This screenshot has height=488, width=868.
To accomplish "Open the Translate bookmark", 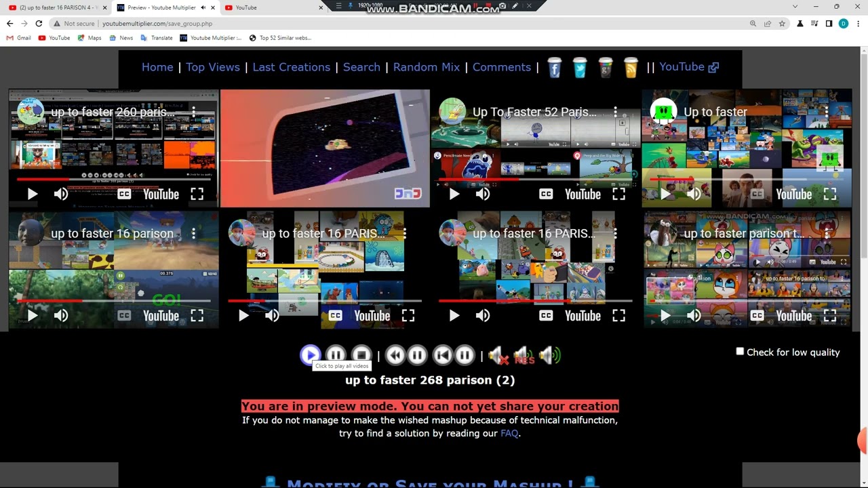I will 156,38.
